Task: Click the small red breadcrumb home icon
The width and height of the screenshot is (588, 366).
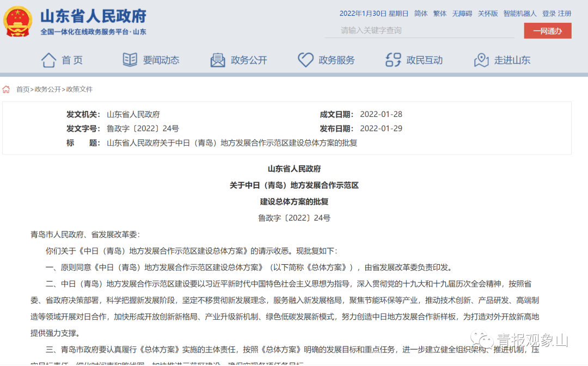Action: click(7, 89)
